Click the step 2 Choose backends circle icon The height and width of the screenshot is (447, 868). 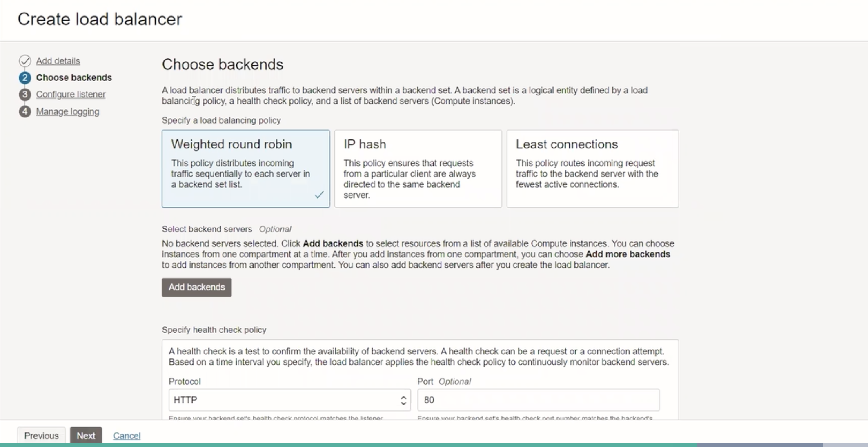point(24,77)
